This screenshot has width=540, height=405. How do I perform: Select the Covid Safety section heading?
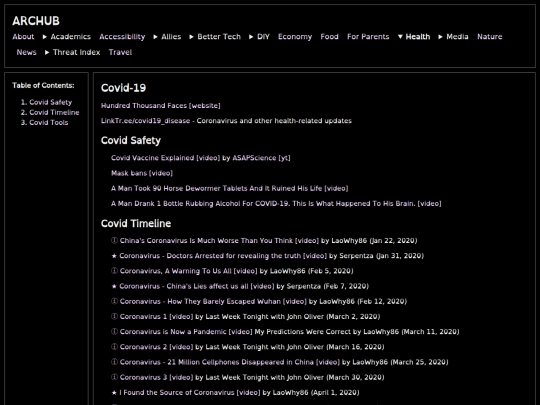131,141
